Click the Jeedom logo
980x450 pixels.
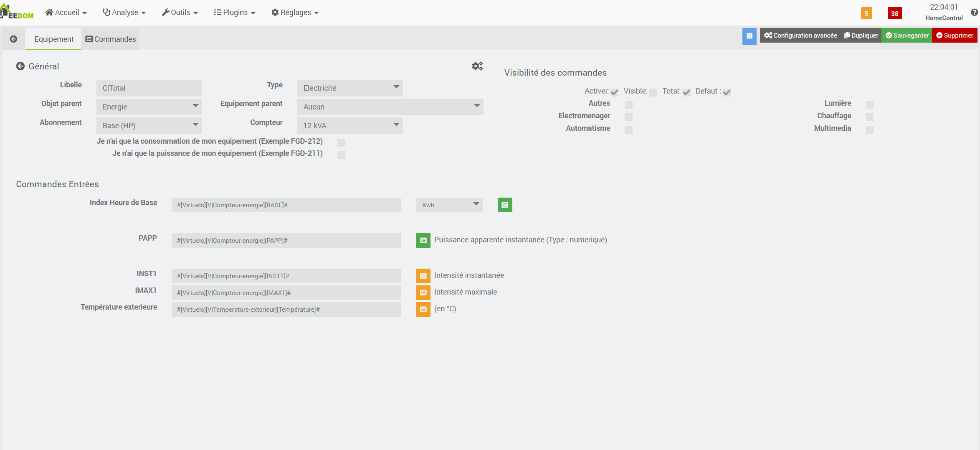coord(17,12)
